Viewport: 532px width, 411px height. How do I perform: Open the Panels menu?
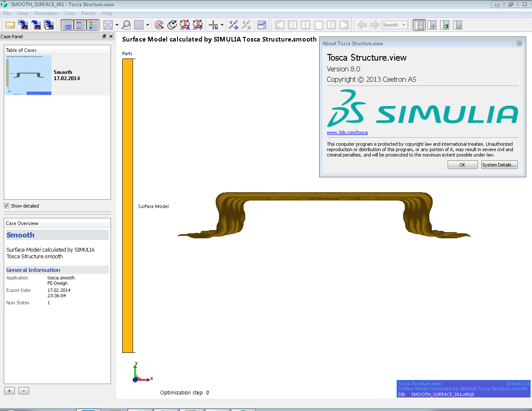(89, 13)
